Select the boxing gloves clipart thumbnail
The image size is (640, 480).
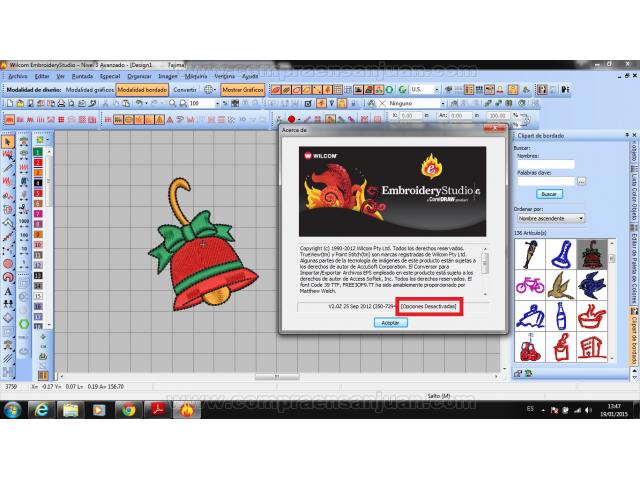pos(530,347)
